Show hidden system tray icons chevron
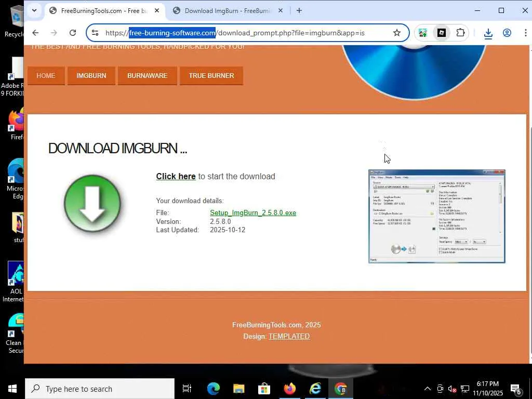 pos(428,389)
